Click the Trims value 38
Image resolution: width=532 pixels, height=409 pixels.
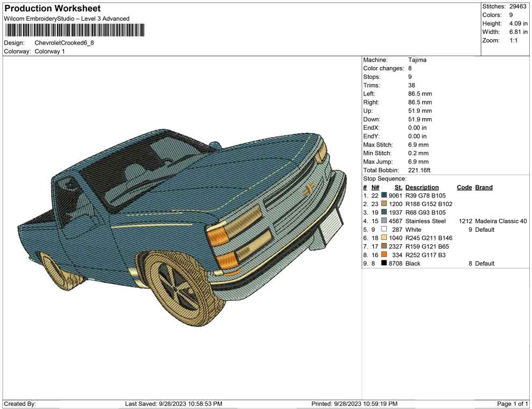pos(412,85)
